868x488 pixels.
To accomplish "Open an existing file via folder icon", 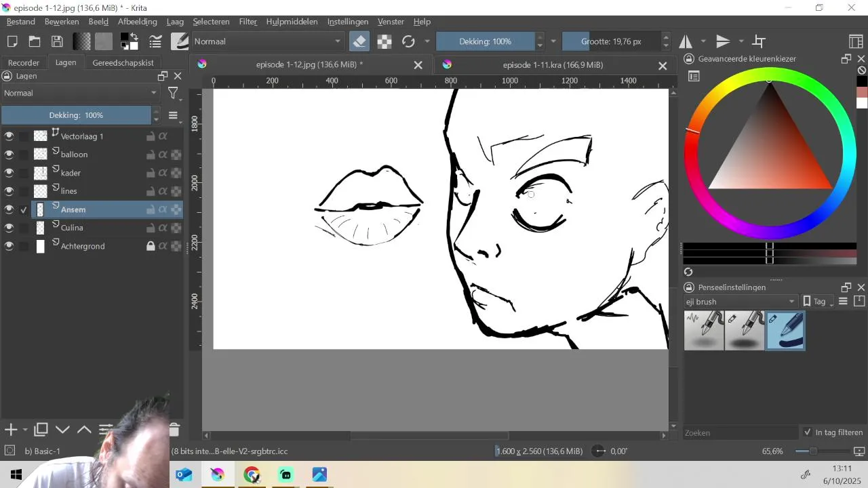I will point(35,41).
